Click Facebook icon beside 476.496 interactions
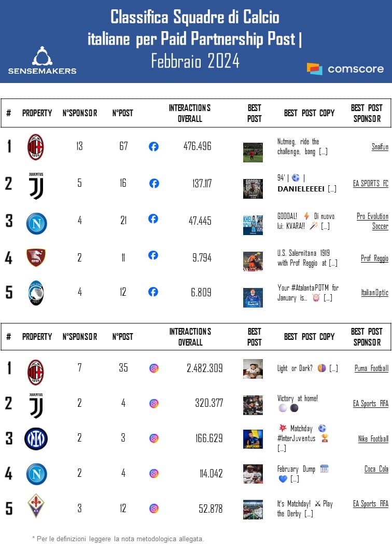This screenshot has height=549, width=392. [153, 147]
